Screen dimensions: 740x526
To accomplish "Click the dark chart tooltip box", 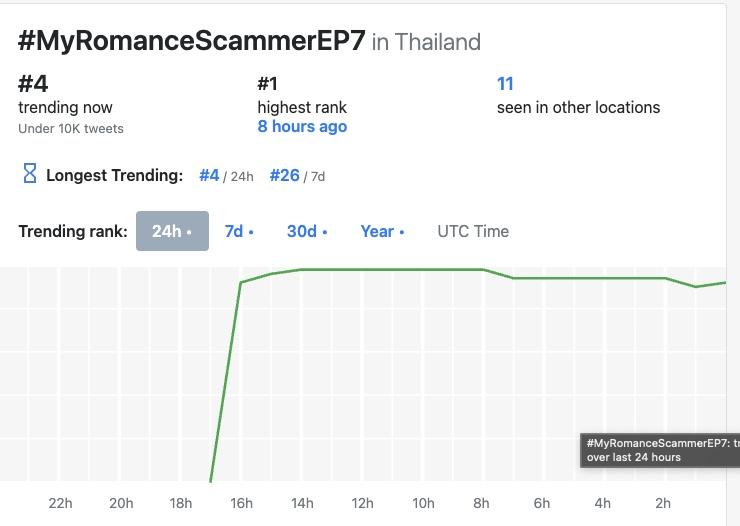I will 660,449.
